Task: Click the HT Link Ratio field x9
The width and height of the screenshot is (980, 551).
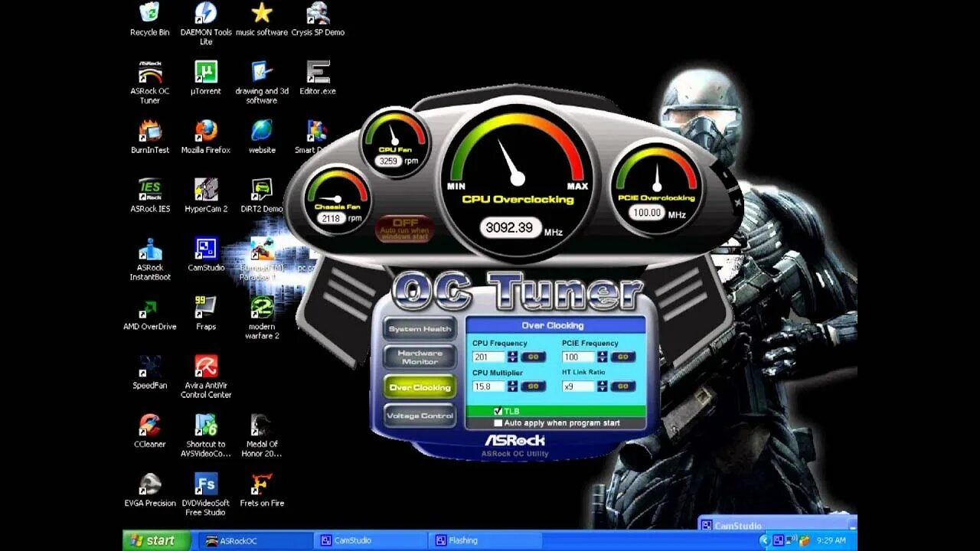Action: tap(579, 386)
